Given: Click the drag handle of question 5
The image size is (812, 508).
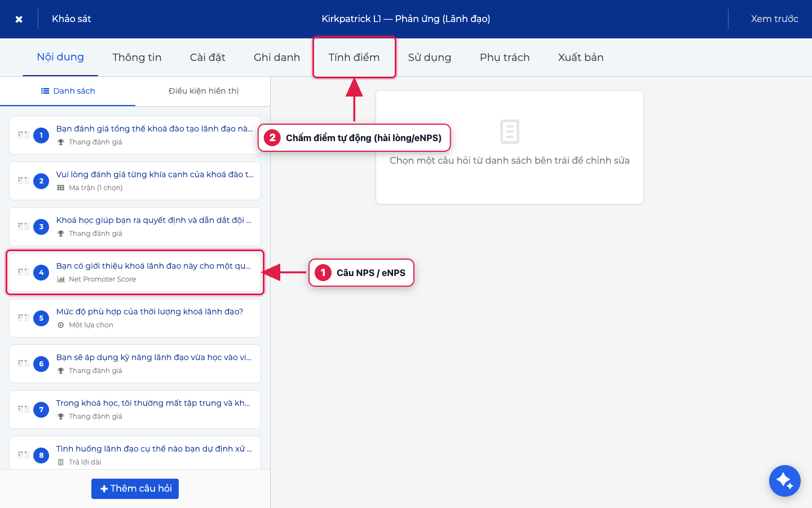Looking at the screenshot, I should tap(23, 318).
